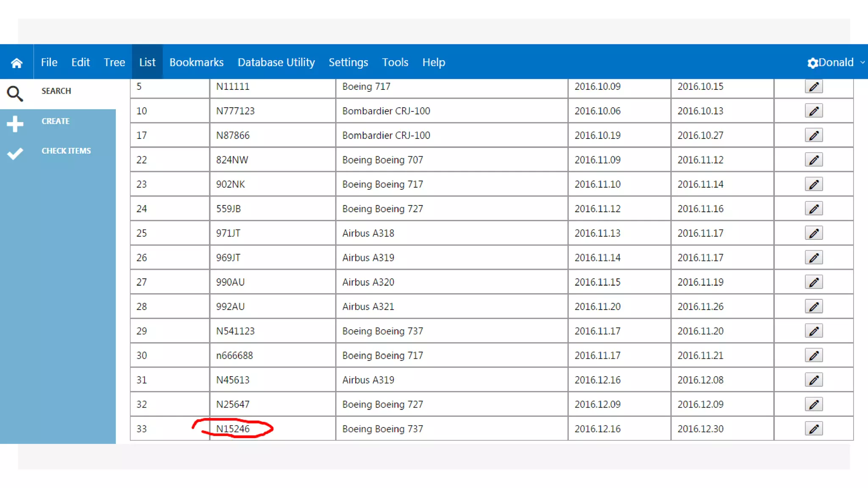Click pencil icon for 971JT Airbus A318

(813, 233)
